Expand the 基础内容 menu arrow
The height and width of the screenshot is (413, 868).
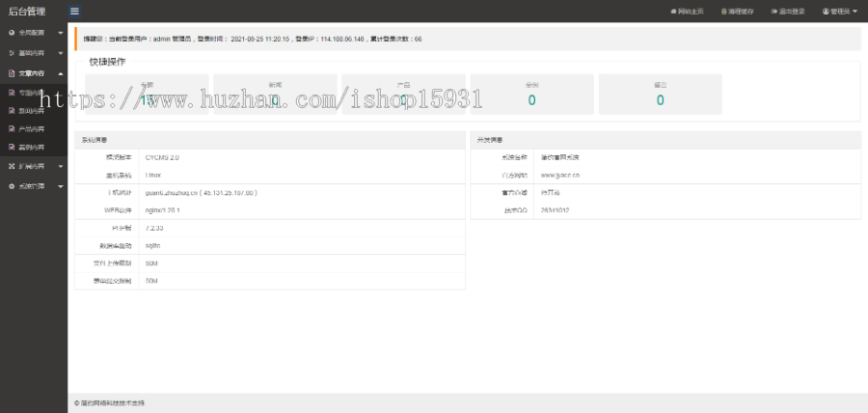tap(61, 53)
